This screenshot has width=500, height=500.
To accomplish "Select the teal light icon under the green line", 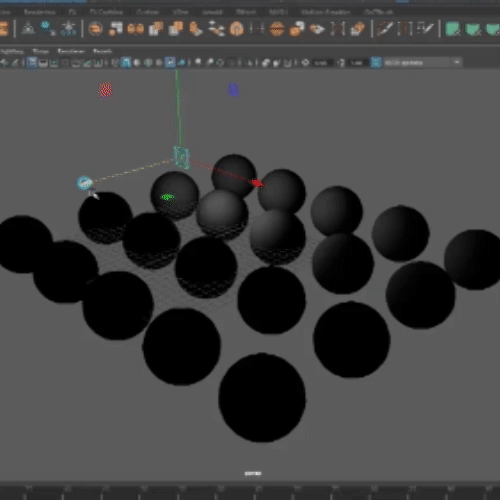I will point(182,157).
